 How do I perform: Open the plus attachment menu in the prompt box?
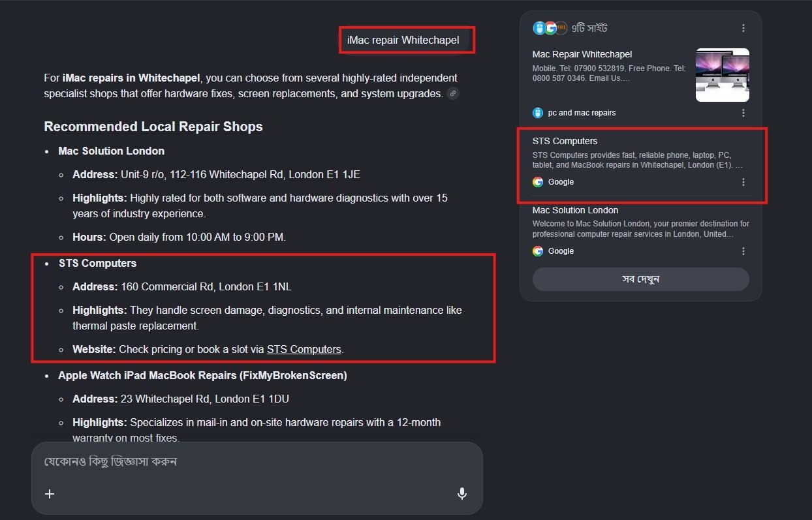(50, 493)
